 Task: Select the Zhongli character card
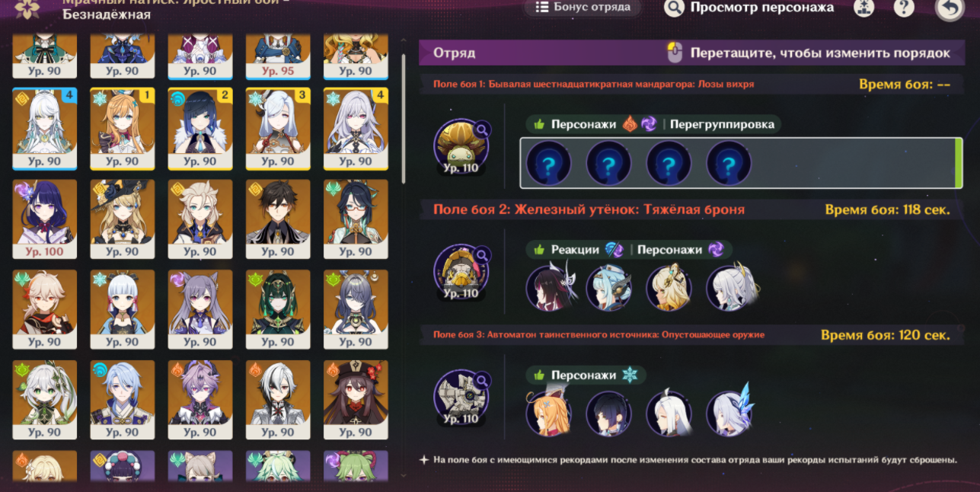[x=278, y=219]
